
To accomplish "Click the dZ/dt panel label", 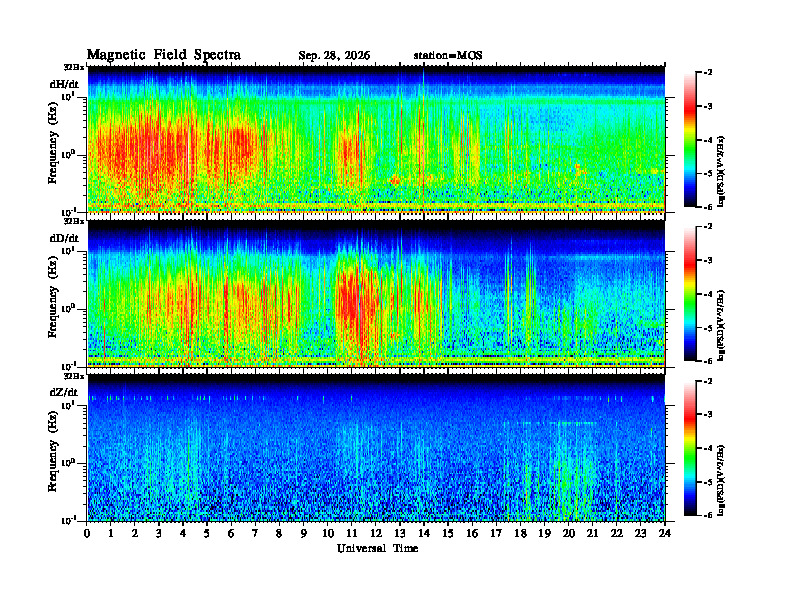I will (64, 392).
